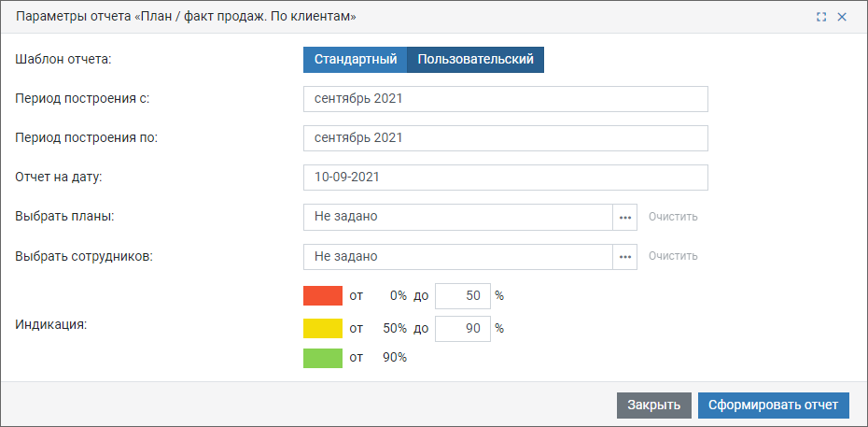Close the report parameters dialog with X
Screen dimensions: 868x427
(842, 17)
